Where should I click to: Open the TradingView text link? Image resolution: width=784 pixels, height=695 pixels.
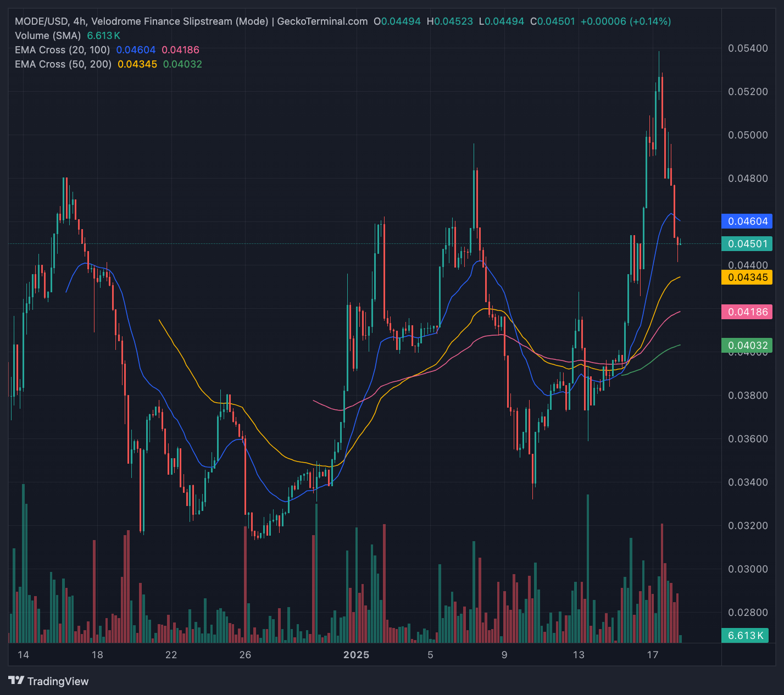point(58,681)
